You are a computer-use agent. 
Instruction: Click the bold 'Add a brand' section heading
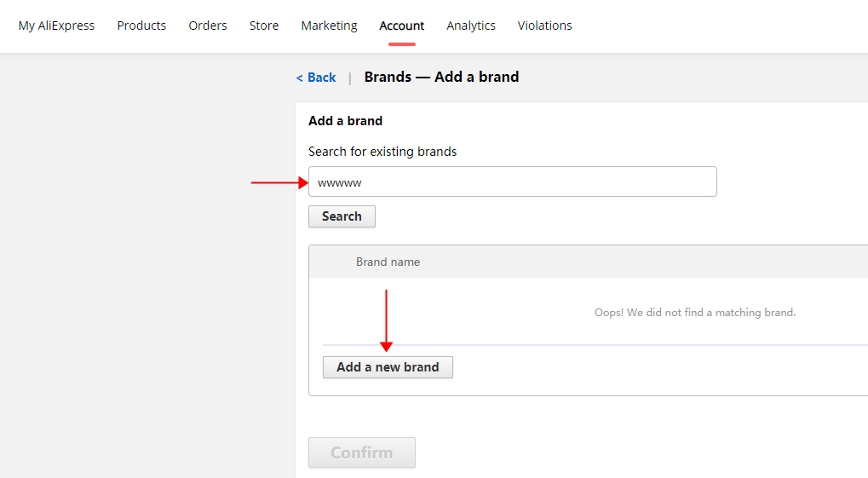[x=345, y=121]
